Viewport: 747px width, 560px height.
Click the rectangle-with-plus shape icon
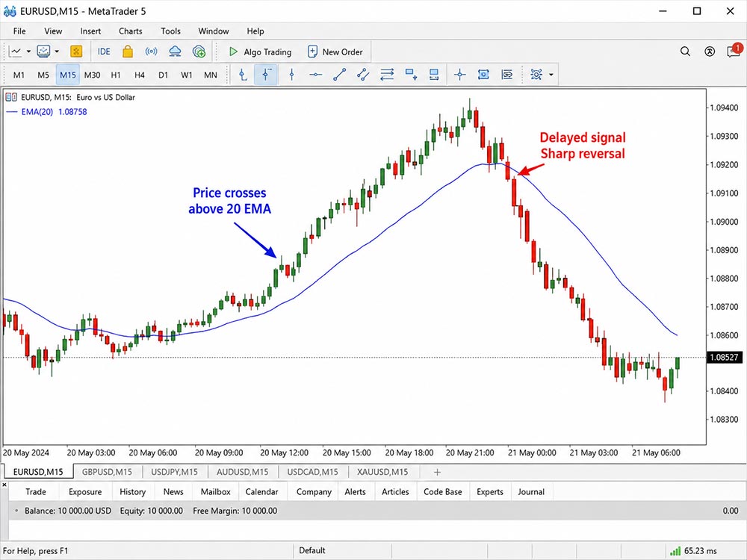pos(411,75)
